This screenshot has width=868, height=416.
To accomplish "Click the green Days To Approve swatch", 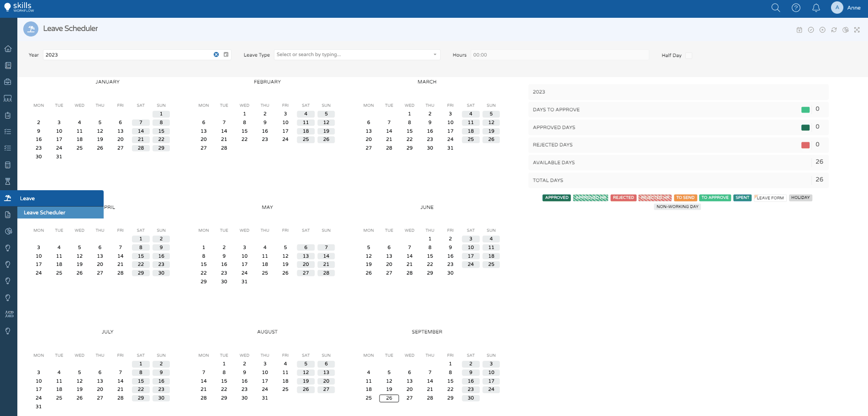I will (x=805, y=109).
